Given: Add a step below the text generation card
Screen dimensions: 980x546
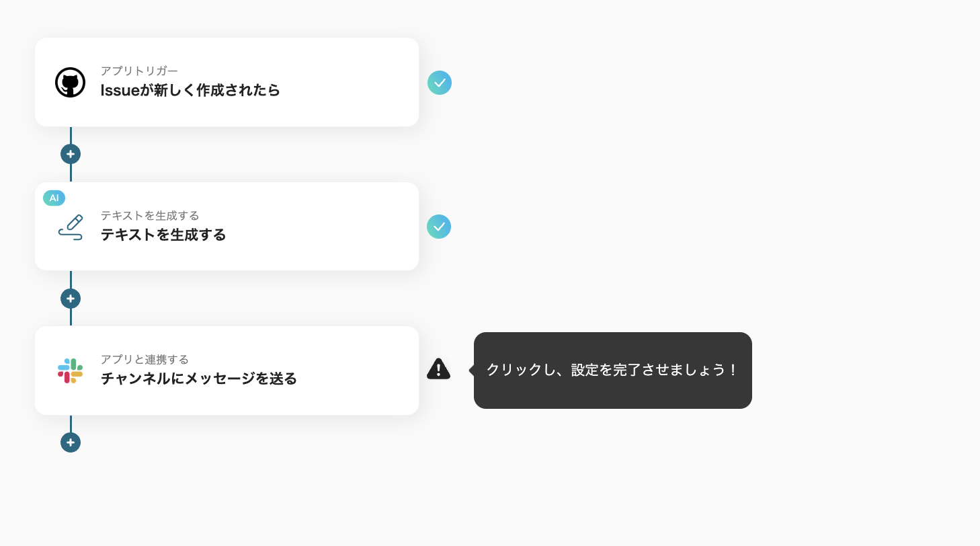Looking at the screenshot, I should [x=71, y=299].
